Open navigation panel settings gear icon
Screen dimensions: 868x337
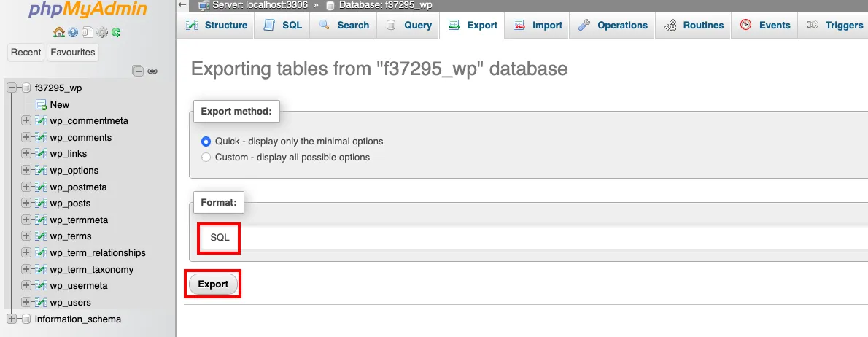click(102, 33)
